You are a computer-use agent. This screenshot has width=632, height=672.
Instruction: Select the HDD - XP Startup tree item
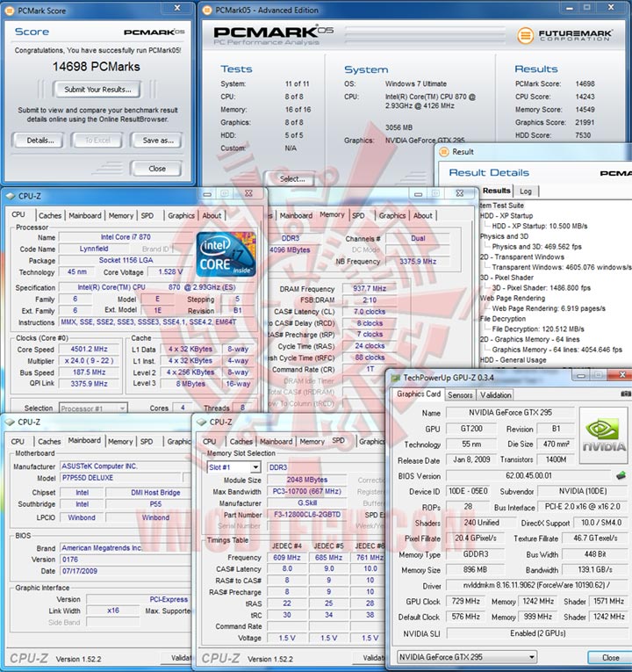506,215
